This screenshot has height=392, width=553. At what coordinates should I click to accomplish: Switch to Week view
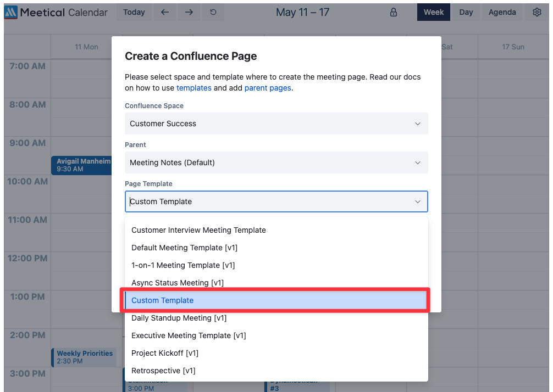tap(434, 12)
